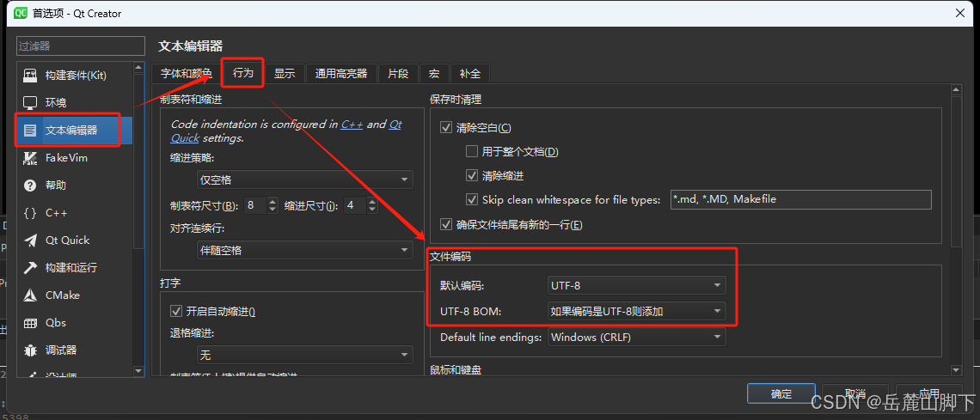Click the 过滤器 filter input field
Viewport: 980px width, 420px height.
tap(80, 46)
